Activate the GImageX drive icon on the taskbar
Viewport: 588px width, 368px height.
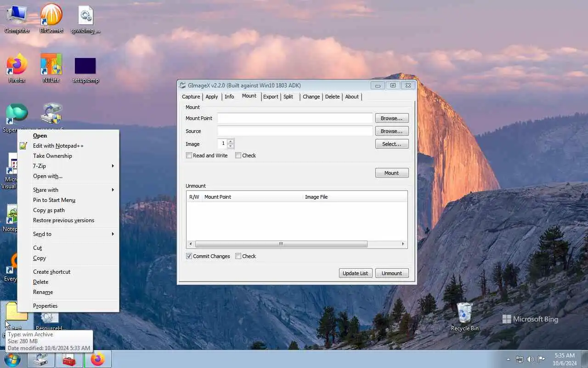[x=41, y=359]
